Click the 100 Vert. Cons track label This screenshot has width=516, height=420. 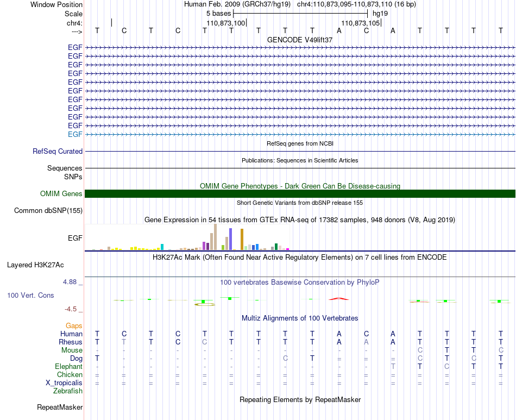point(30,295)
